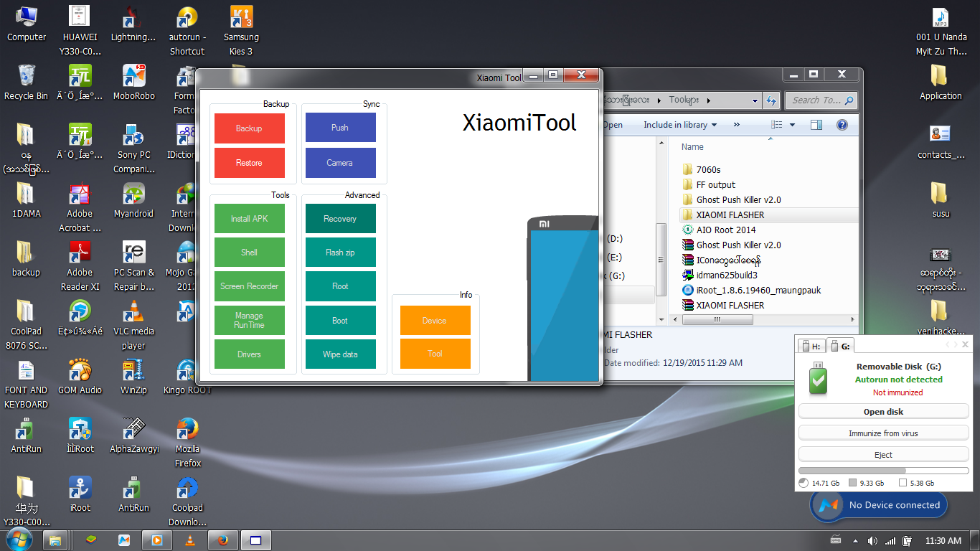This screenshot has height=551, width=980.
Task: Choose the Flash zip option
Action: 340,253
